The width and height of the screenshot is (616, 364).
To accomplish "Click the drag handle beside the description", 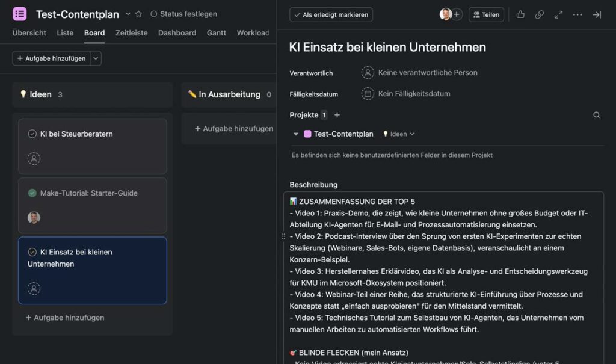I will (283, 236).
